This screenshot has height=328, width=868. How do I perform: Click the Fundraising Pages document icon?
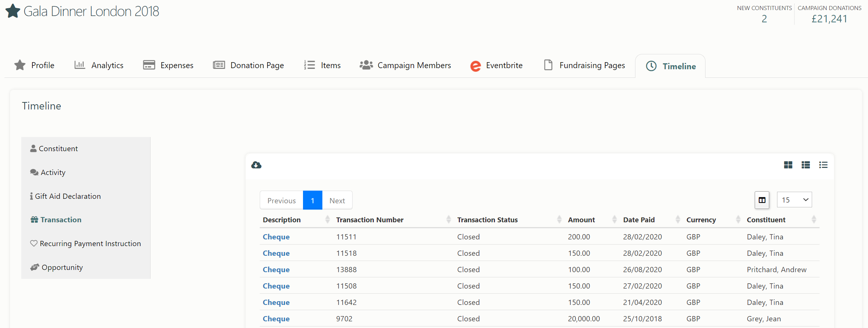click(x=548, y=65)
